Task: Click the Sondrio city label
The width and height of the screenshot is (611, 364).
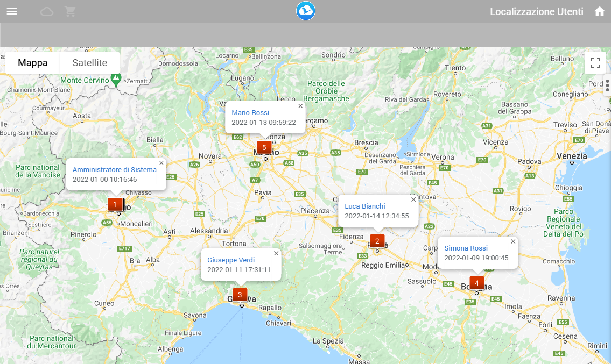Action: click(333, 55)
